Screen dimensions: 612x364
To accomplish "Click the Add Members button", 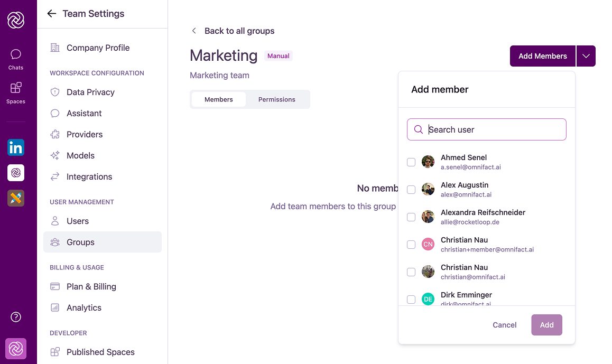I will tap(543, 56).
